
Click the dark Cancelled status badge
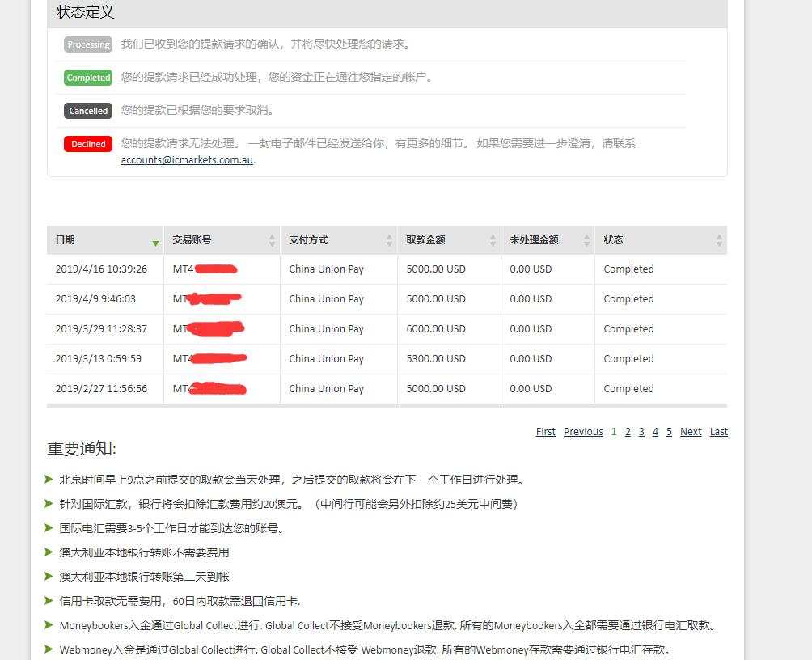click(88, 111)
